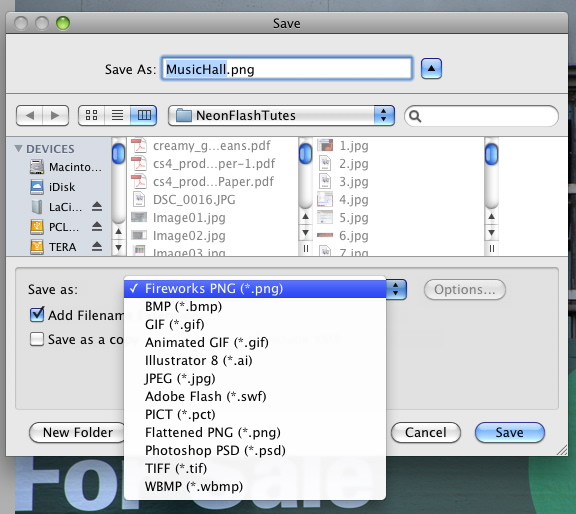This screenshot has width=576, height=514.
Task: Choose BMP (*.bmp) format
Action: (255, 306)
